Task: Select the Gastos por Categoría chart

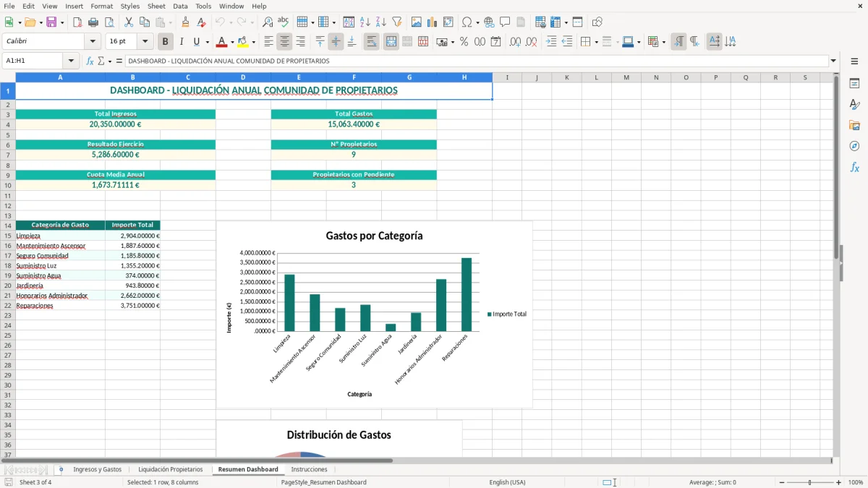Action: coord(374,314)
